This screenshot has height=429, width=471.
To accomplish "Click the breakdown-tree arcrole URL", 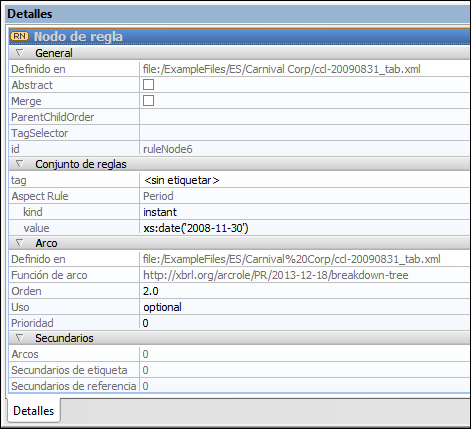I will [x=276, y=275].
